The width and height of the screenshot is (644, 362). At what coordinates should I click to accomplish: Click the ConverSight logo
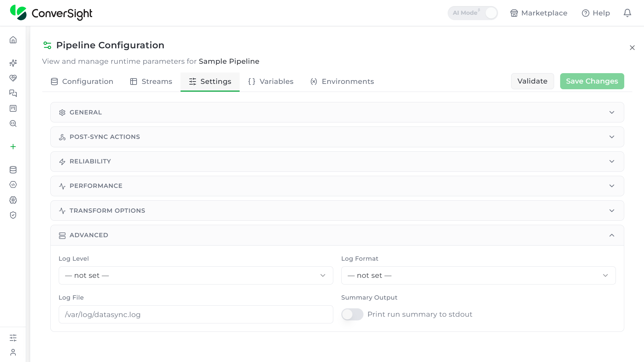[51, 13]
